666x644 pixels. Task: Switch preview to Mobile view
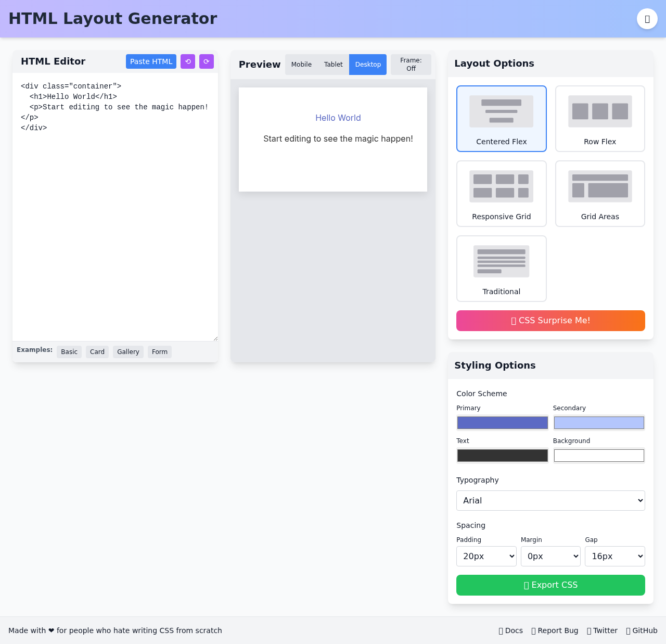(301, 64)
